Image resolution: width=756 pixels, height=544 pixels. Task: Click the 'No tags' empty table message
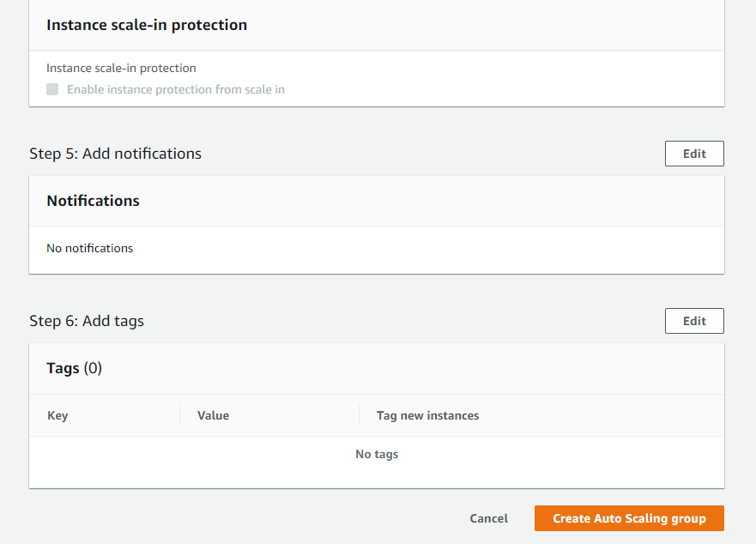pos(377,454)
